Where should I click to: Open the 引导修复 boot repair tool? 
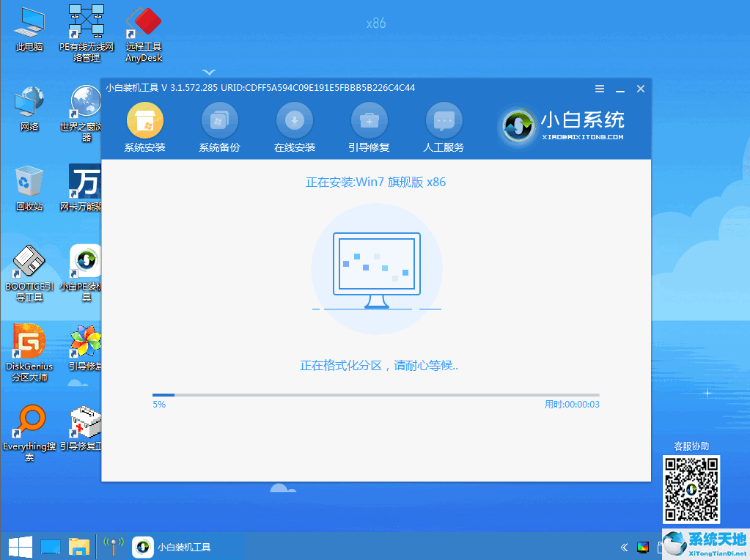point(369,126)
